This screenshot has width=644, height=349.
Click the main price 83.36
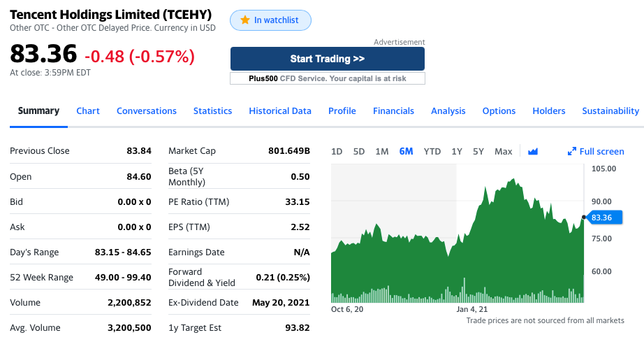[43, 54]
